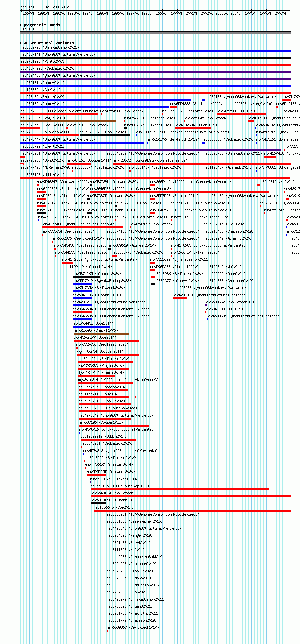Viewport: 300px width, 644px height.
Task: Select esv3568123 (Uddin2014) label
Action: [42, 175]
